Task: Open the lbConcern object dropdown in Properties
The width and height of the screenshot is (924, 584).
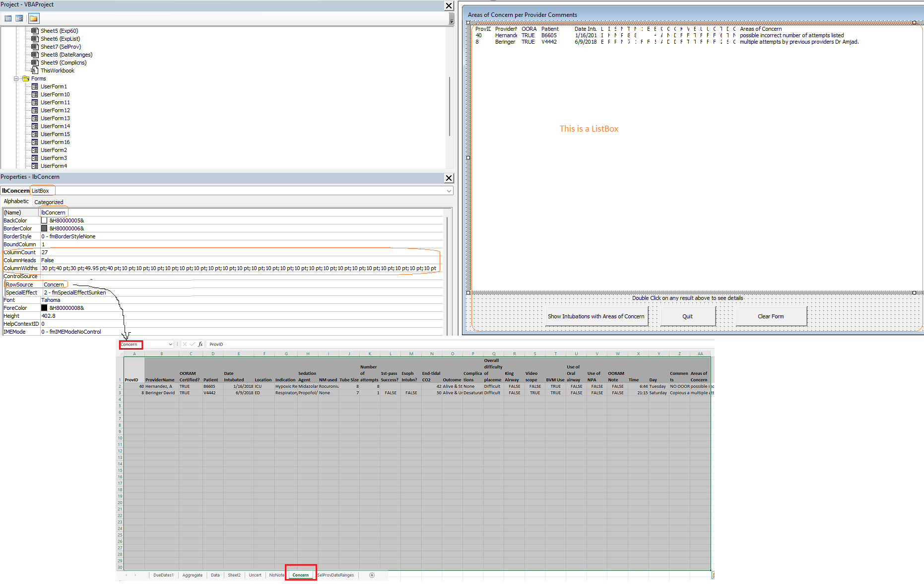Action: tap(449, 191)
